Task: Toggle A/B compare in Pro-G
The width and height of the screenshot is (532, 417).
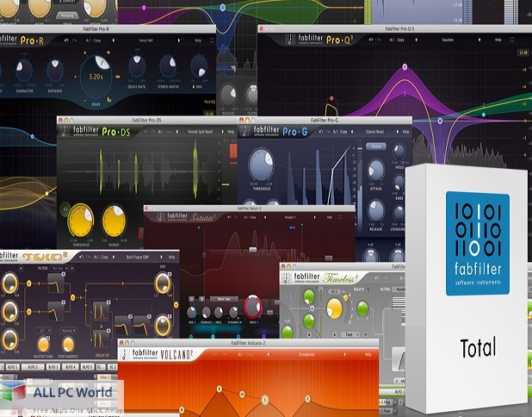Action: [x=335, y=132]
